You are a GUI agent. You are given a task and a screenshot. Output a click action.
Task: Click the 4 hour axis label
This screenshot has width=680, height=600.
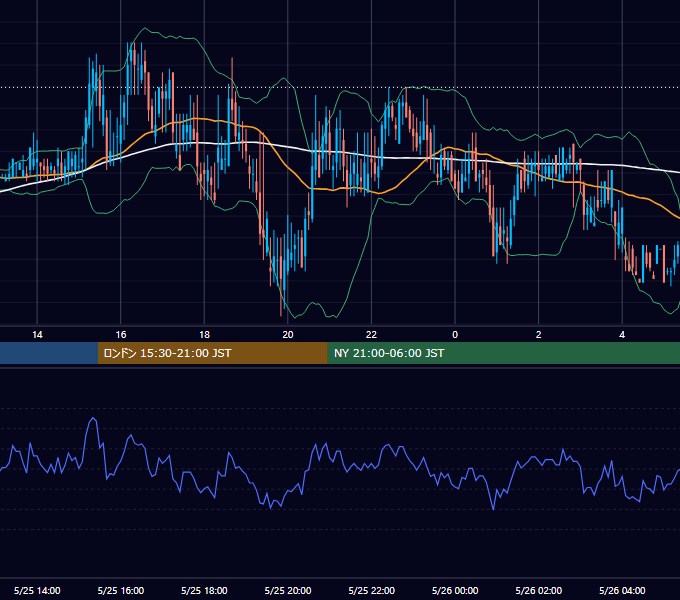pos(622,335)
